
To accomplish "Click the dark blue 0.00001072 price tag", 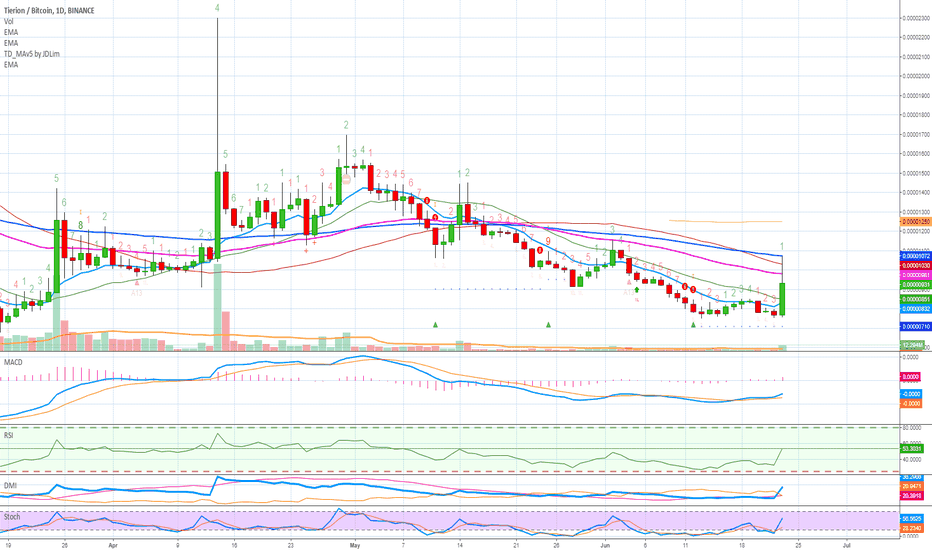I will 916,256.
